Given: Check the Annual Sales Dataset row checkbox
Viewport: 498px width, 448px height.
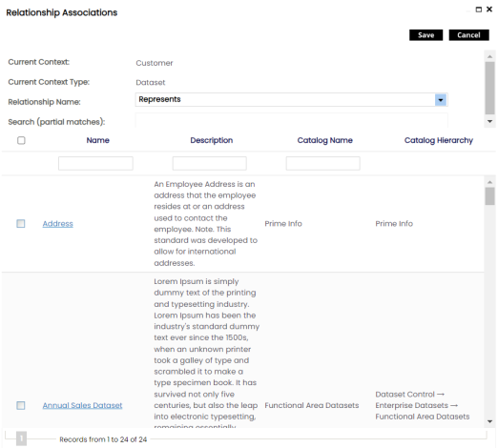Looking at the screenshot, I should [x=21, y=405].
